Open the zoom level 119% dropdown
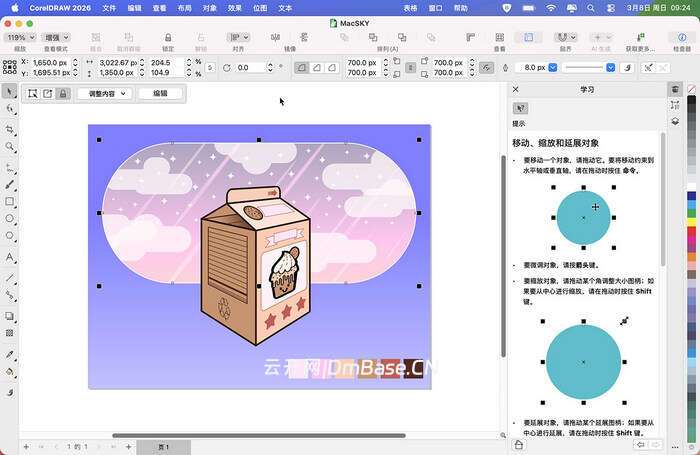Image resolution: width=700 pixels, height=455 pixels. (20, 38)
